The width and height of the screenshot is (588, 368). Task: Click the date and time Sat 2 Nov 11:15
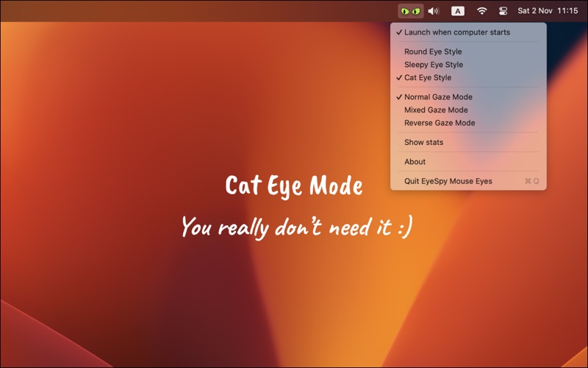click(548, 11)
